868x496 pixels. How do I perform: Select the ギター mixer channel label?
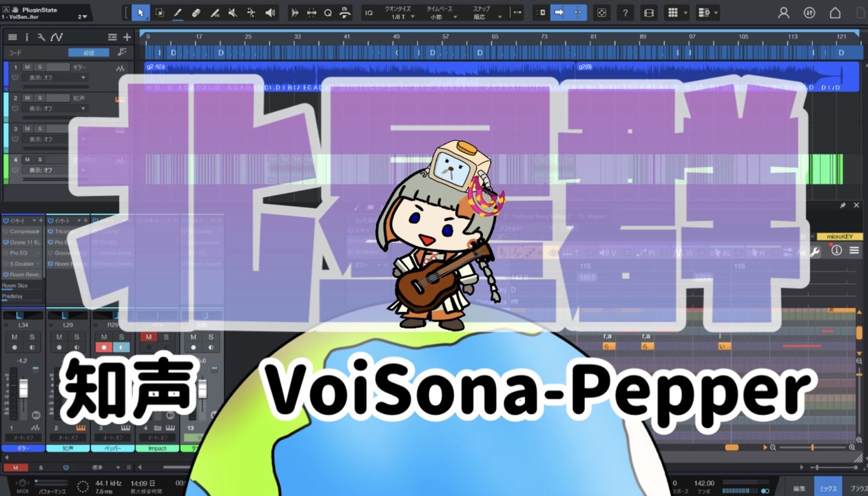[x=23, y=448]
